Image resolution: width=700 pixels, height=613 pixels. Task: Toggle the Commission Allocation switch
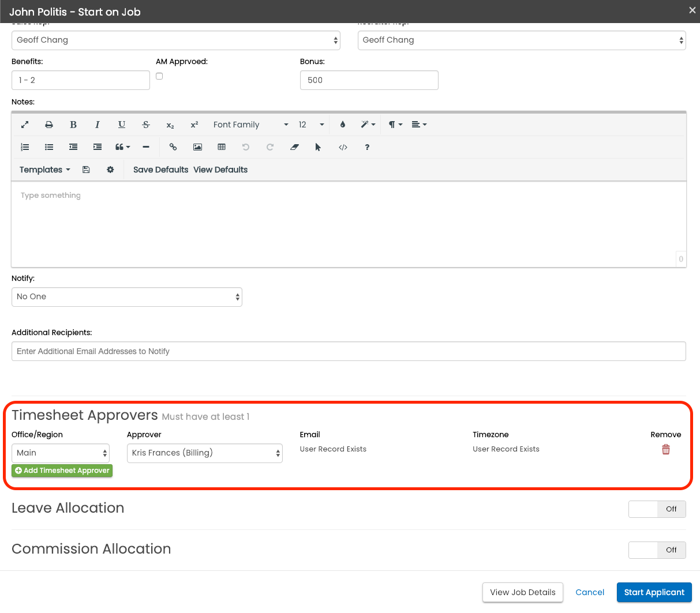(x=657, y=550)
